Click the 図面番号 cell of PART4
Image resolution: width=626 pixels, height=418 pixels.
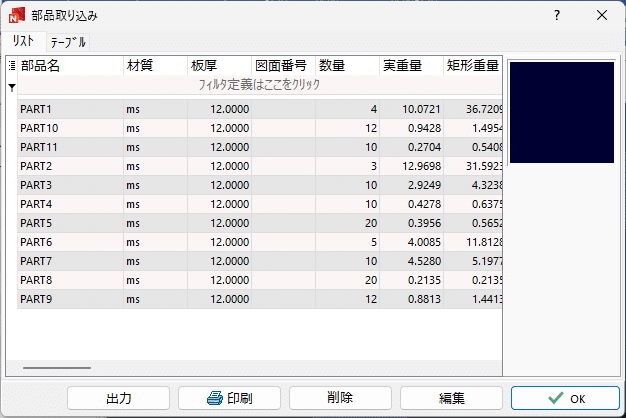click(283, 204)
